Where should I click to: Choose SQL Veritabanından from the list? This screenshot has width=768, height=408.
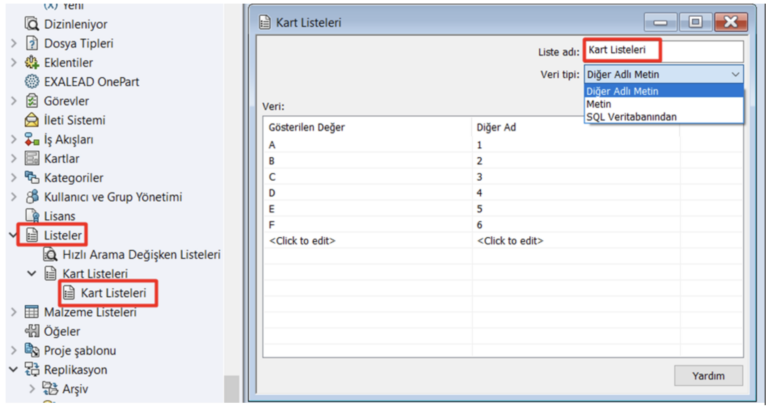pyautogui.click(x=631, y=117)
